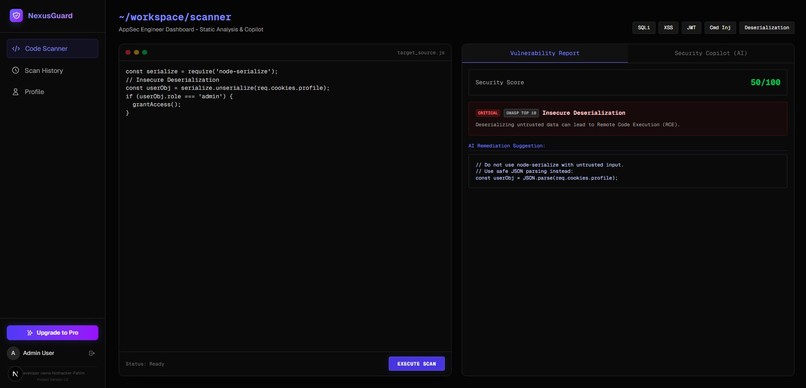806x388 pixels.
Task: Click the grantAccess(); code line
Action: click(157, 104)
